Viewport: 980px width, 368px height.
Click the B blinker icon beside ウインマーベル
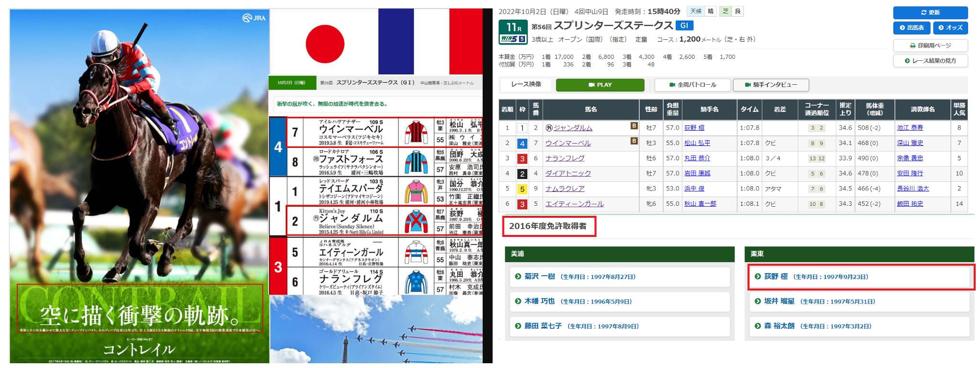634,141
